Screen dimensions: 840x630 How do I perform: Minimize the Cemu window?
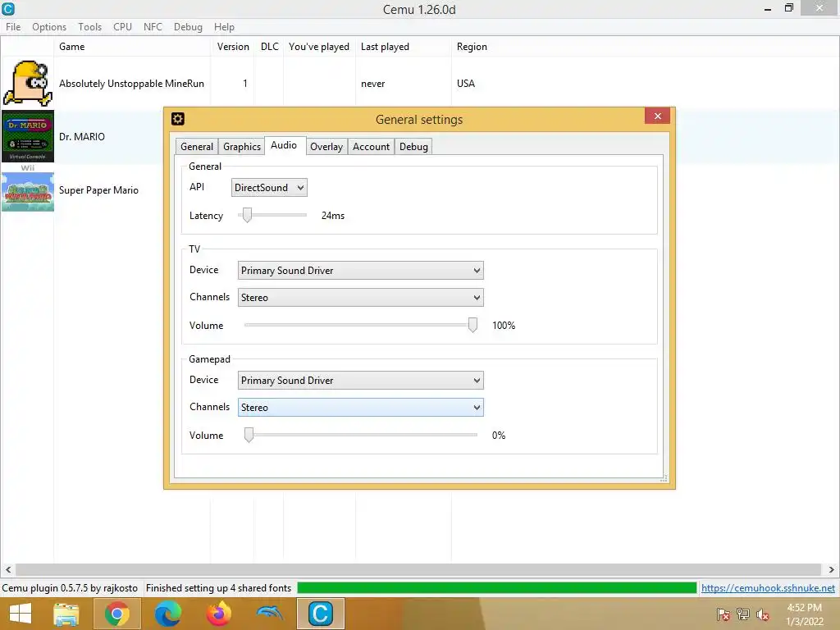[768, 8]
